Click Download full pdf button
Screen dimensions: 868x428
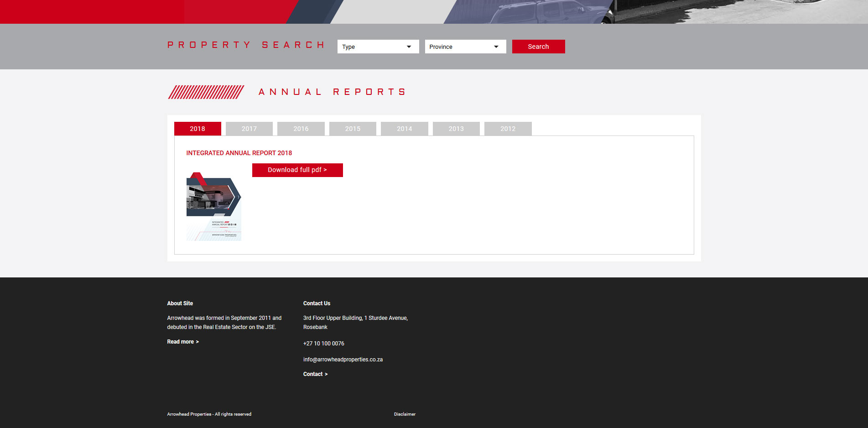(x=297, y=170)
